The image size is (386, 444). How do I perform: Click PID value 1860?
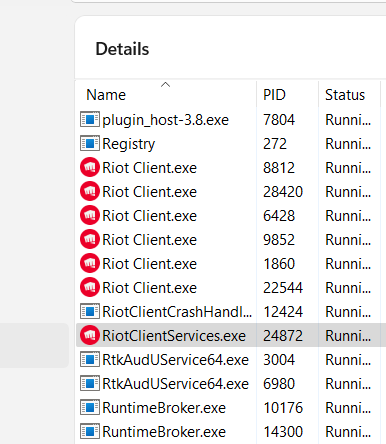(x=279, y=264)
